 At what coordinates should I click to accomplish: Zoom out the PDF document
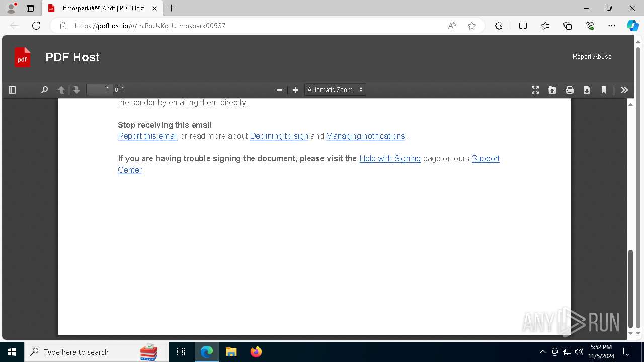coord(280,90)
